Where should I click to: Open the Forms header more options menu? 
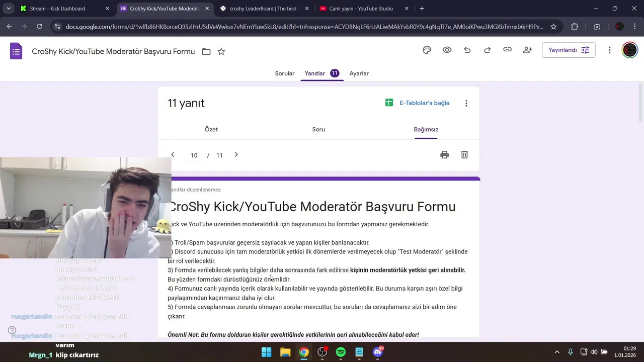click(x=609, y=50)
